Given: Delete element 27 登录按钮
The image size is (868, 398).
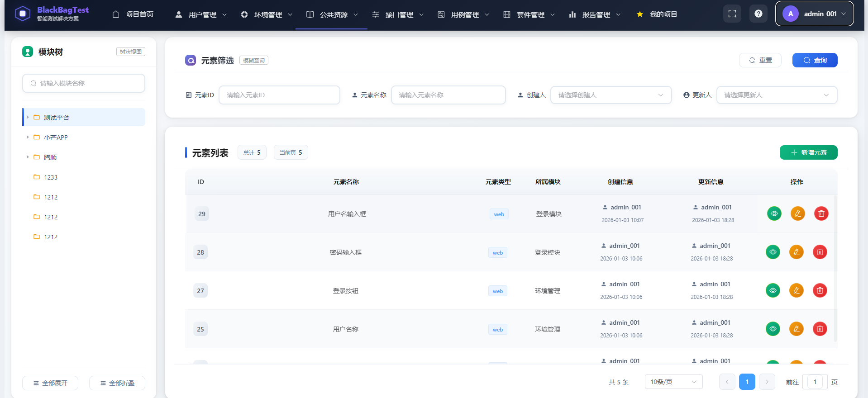Looking at the screenshot, I should tap(820, 290).
